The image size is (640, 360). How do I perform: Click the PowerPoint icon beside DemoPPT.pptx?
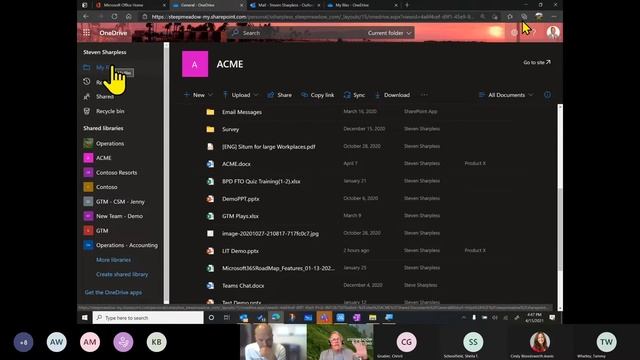(210, 199)
